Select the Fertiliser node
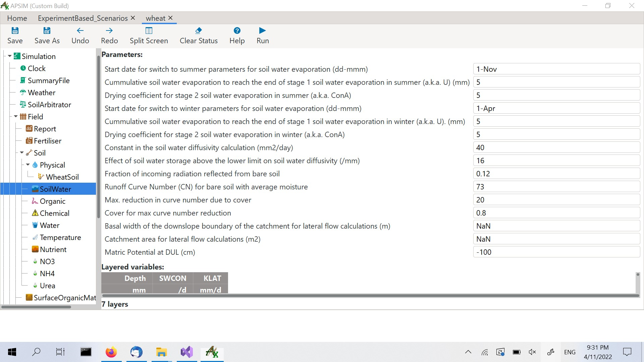Viewport: 644px width, 362px height. pyautogui.click(x=47, y=141)
